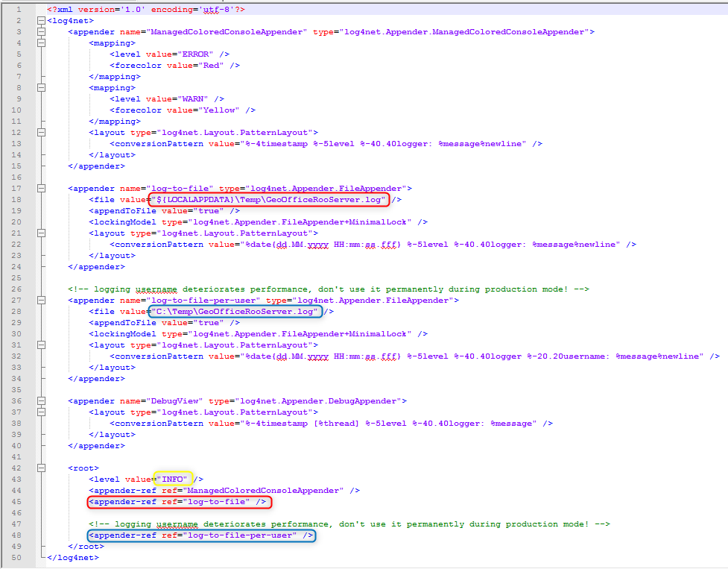
Task: Select the red-circled LOCALAPPDATA log file path
Action: 268,199
